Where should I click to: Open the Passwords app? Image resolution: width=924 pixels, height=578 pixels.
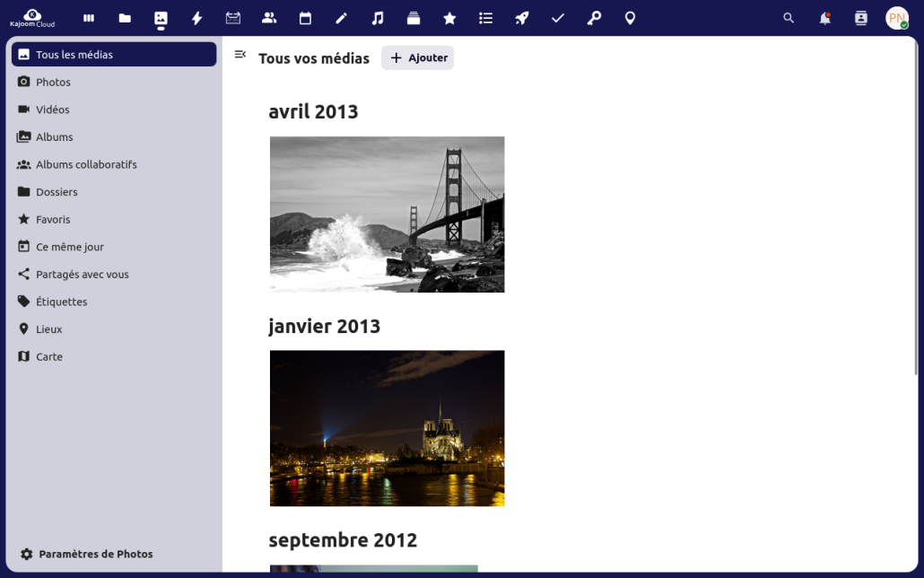594,18
